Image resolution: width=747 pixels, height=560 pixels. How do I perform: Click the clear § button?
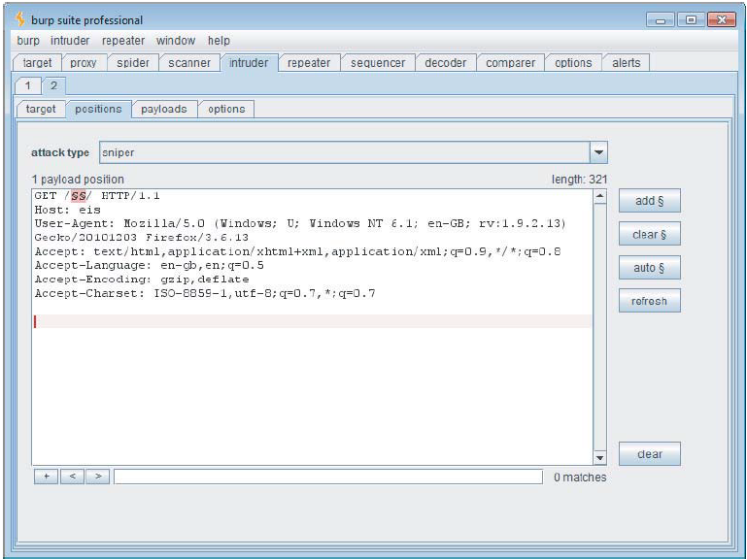pos(649,234)
